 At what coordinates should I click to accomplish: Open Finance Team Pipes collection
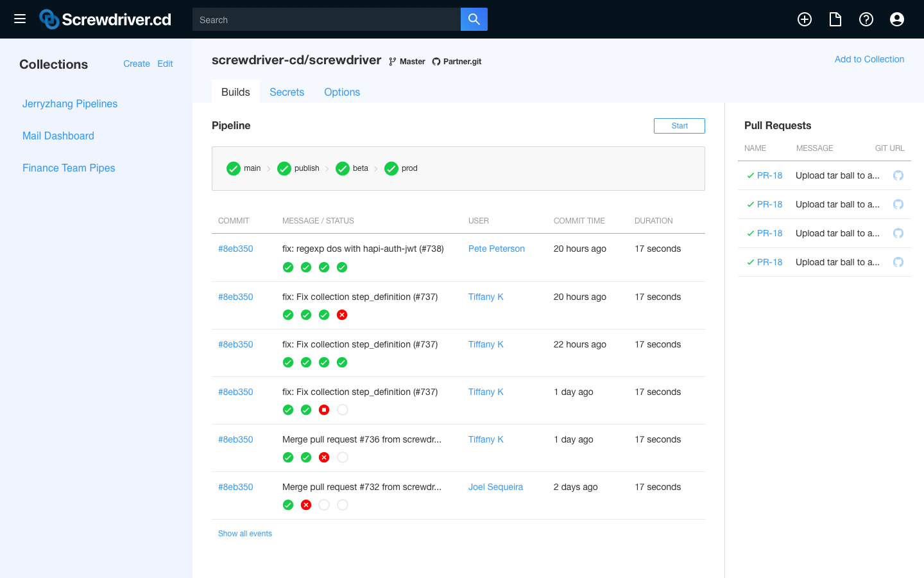pos(69,168)
